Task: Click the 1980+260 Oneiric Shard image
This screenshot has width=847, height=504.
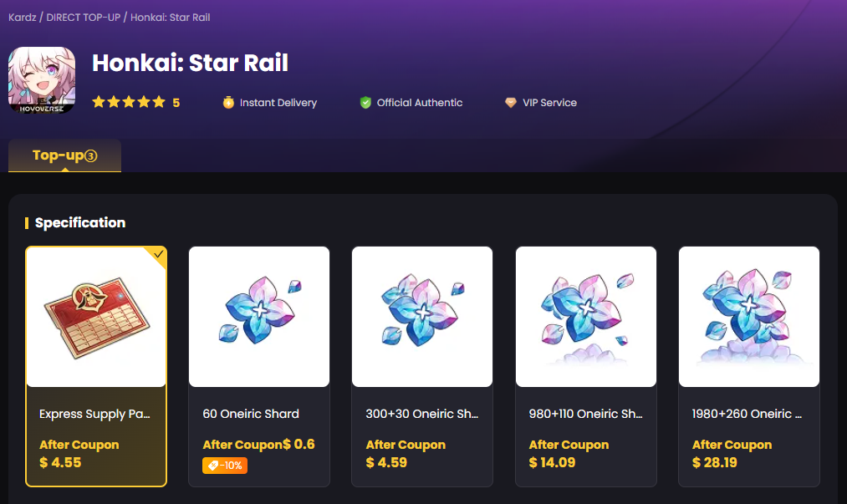Action: 748,316
